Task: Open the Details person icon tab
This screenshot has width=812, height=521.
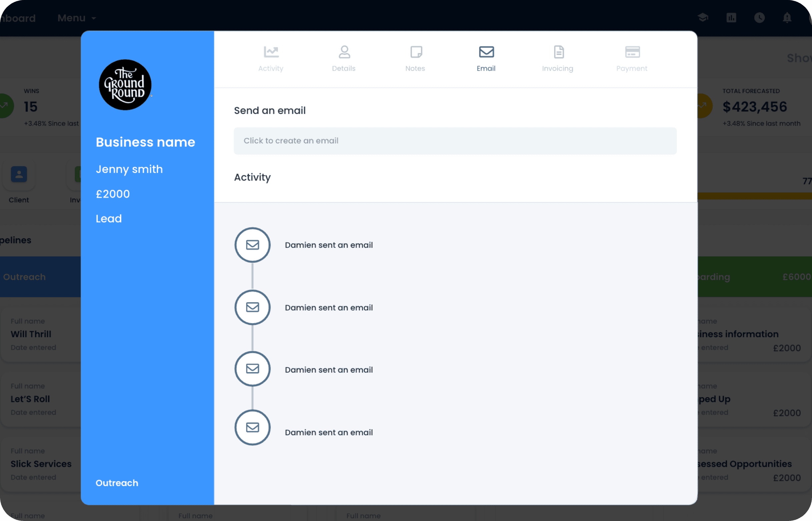Action: click(x=344, y=52)
